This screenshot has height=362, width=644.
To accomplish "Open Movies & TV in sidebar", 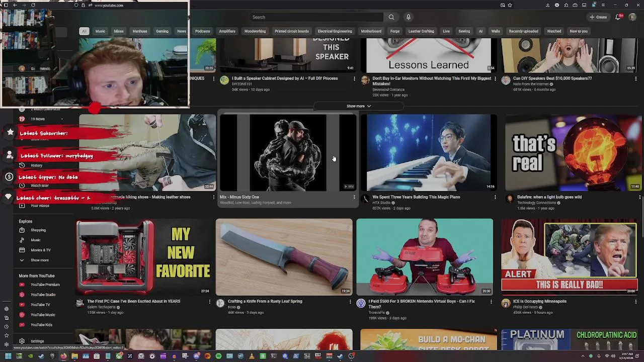I will click(x=40, y=250).
